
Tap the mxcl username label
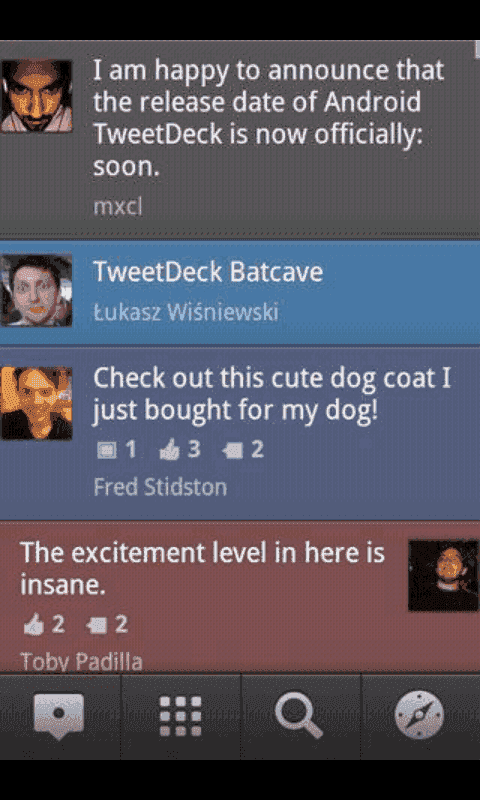(118, 207)
